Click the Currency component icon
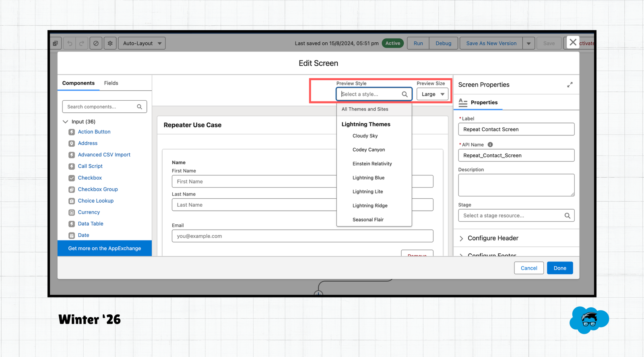The height and width of the screenshot is (357, 644). click(72, 212)
